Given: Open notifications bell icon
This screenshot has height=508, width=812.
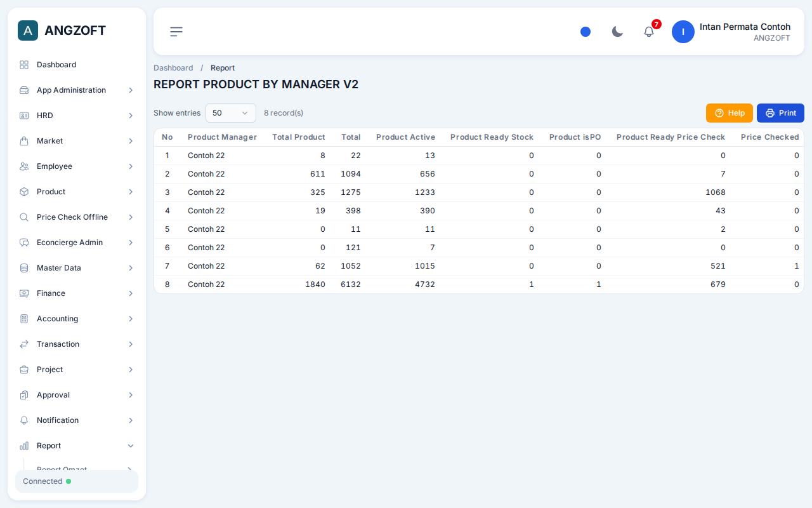Looking at the screenshot, I should click(649, 32).
